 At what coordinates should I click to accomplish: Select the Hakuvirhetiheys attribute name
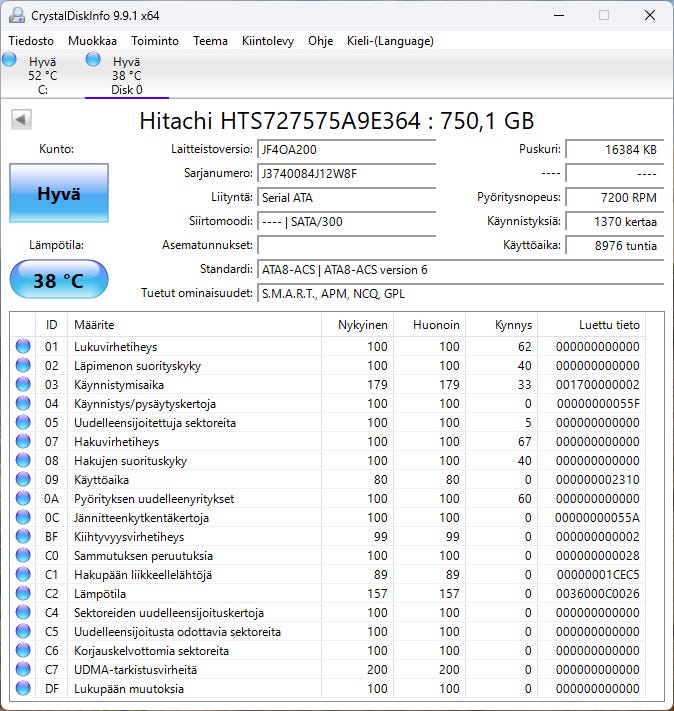117,442
